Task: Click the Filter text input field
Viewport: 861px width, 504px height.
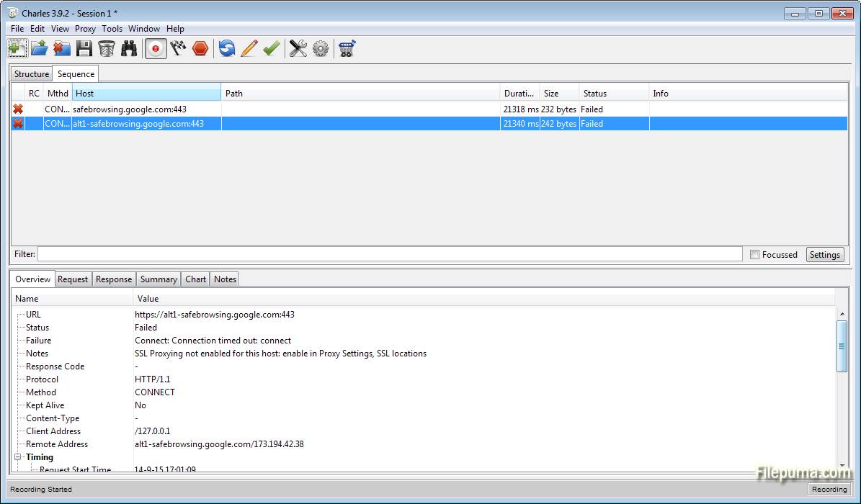Action: pyautogui.click(x=389, y=254)
